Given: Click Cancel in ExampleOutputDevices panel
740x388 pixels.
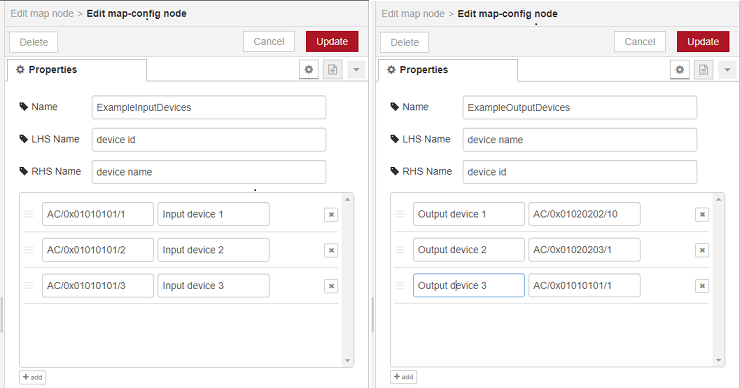Looking at the screenshot, I should [640, 42].
